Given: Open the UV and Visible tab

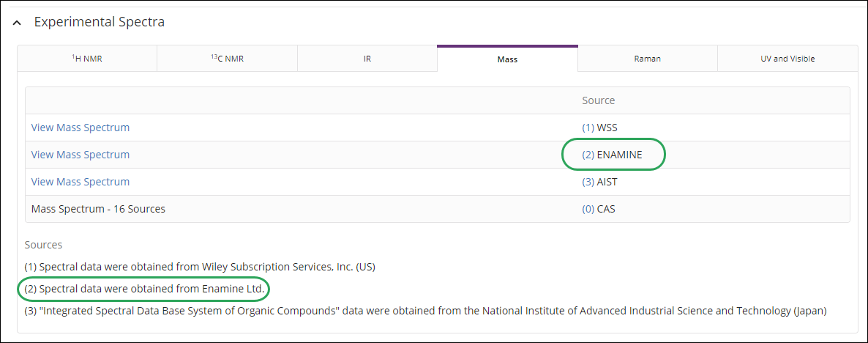Looking at the screenshot, I should pyautogui.click(x=787, y=59).
